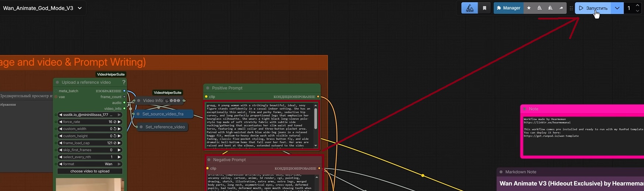
Task: Click the Video Info node's VHS camera icon
Action: point(167,100)
